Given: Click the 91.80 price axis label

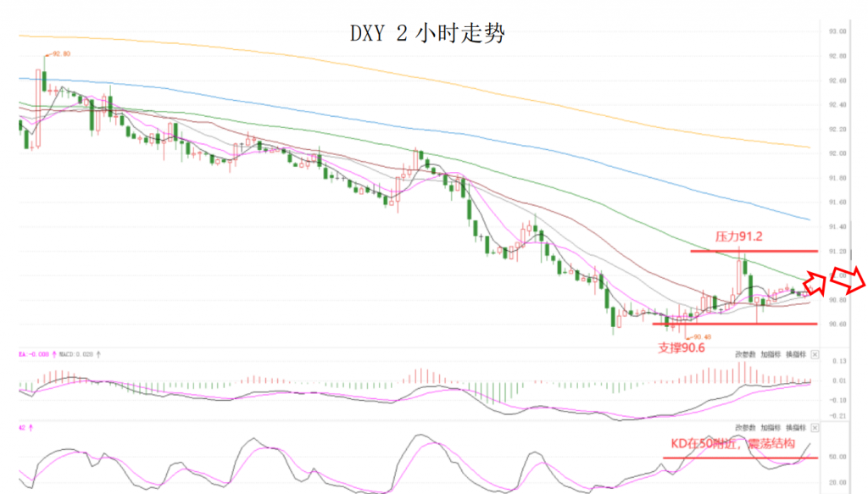Looking at the screenshot, I should coord(837,178).
